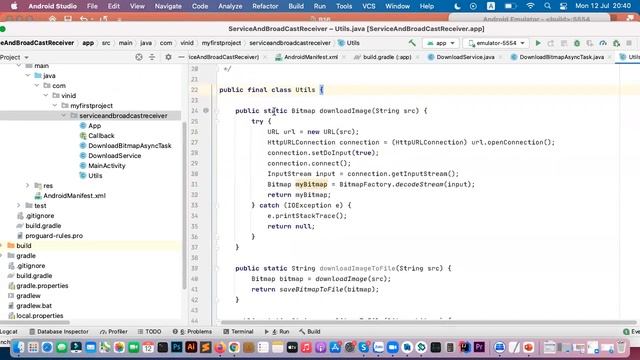Open Calendar from the Dock
This screenshot has height=360, width=640.
(148, 347)
